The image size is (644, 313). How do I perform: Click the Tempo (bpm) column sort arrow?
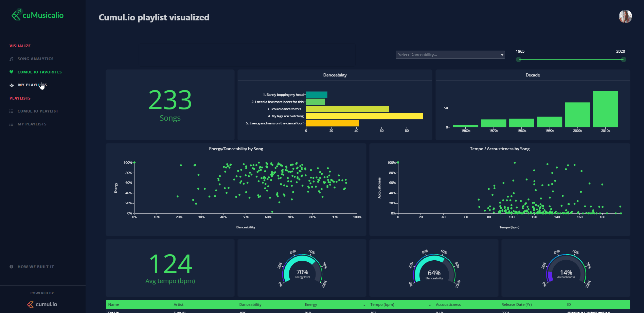[430, 305]
